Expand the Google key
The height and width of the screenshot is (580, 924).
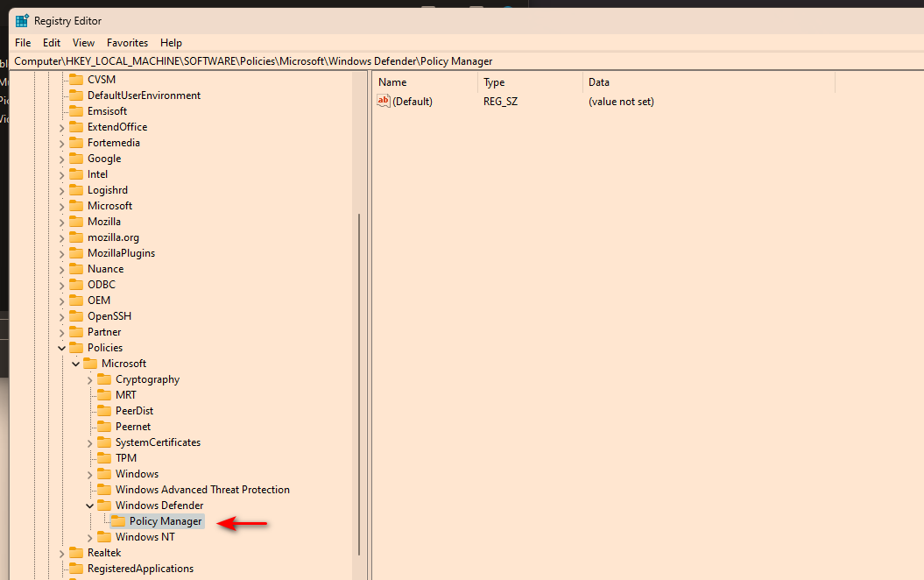(61, 159)
